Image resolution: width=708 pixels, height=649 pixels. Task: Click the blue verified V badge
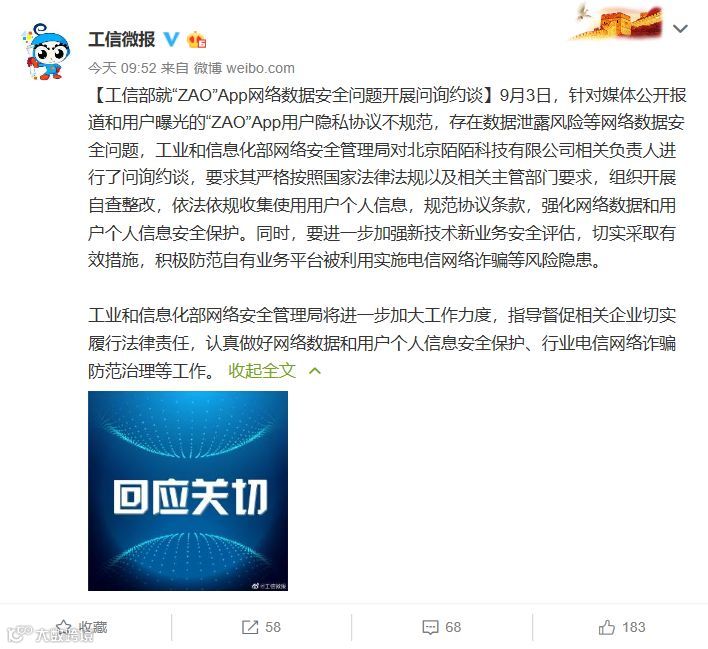[171, 39]
